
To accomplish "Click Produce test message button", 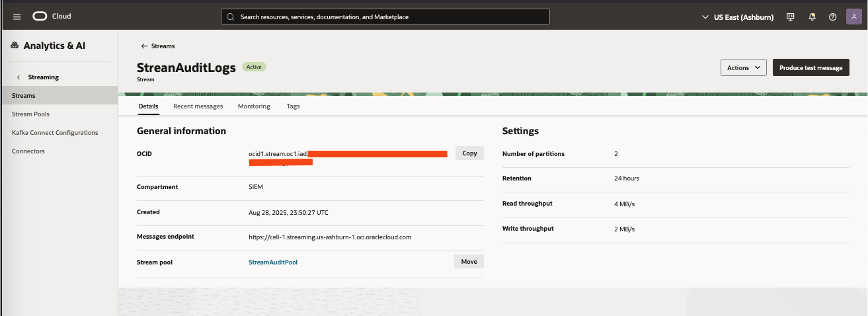I will 810,67.
